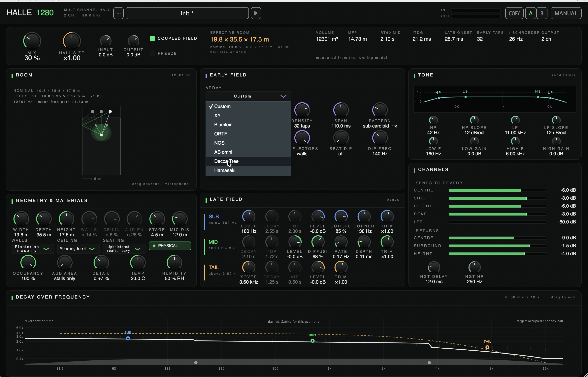This screenshot has height=377, width=588.
Task: Enable the FREEZE checkbox
Action: pyautogui.click(x=152, y=53)
